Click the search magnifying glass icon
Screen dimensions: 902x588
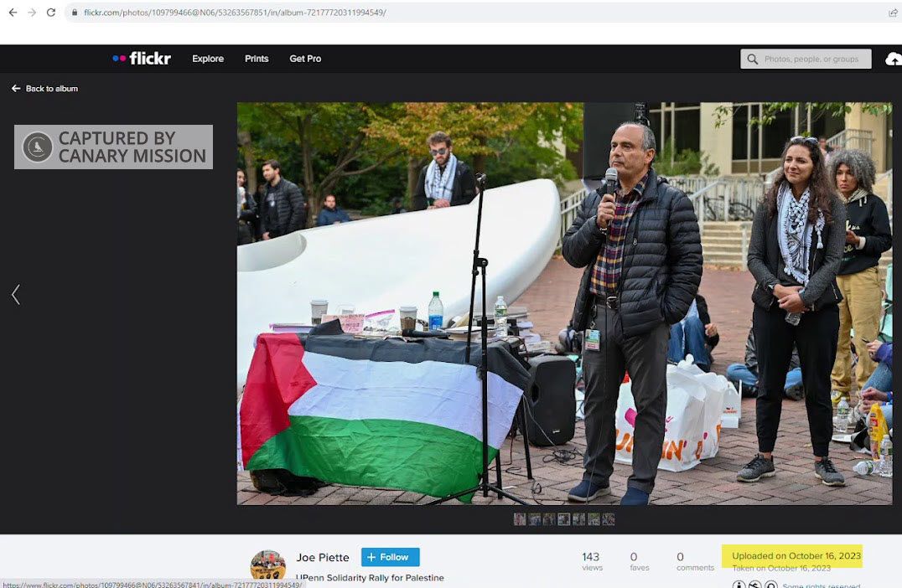click(x=753, y=59)
